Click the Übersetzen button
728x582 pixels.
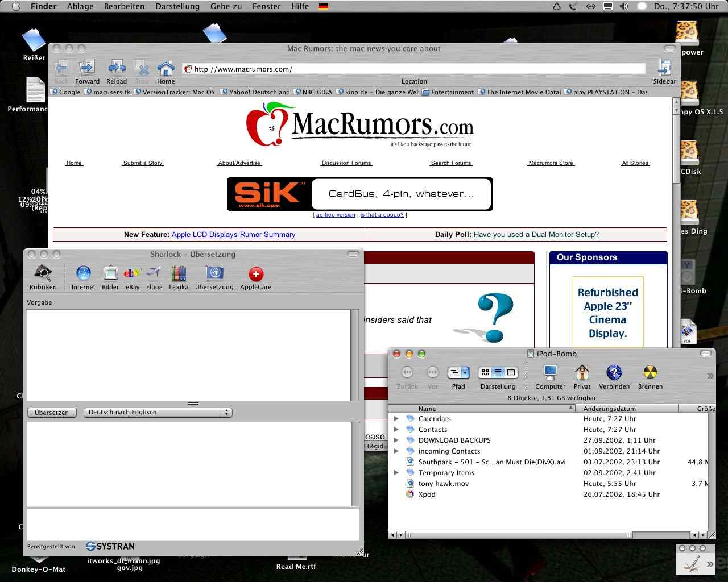(x=52, y=413)
